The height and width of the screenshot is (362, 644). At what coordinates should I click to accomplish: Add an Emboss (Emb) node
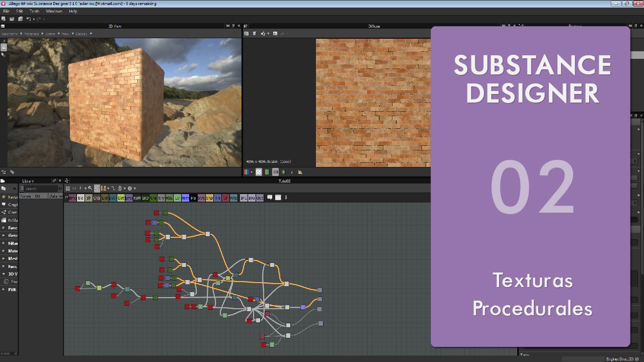coord(129,198)
